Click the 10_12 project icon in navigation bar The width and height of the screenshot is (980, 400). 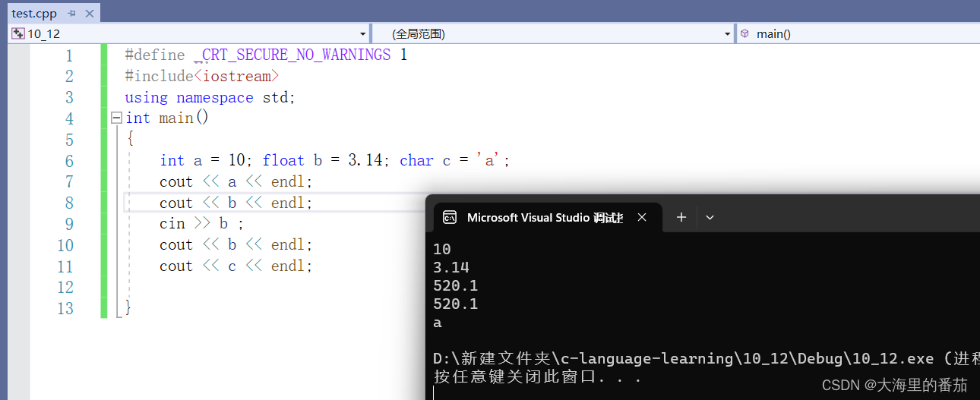coord(18,34)
